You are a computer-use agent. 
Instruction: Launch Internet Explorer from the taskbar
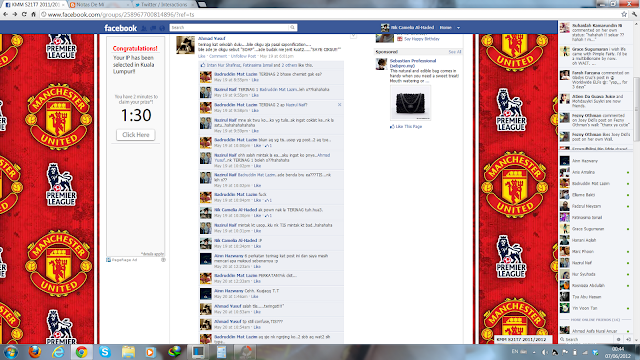click(x=58, y=352)
